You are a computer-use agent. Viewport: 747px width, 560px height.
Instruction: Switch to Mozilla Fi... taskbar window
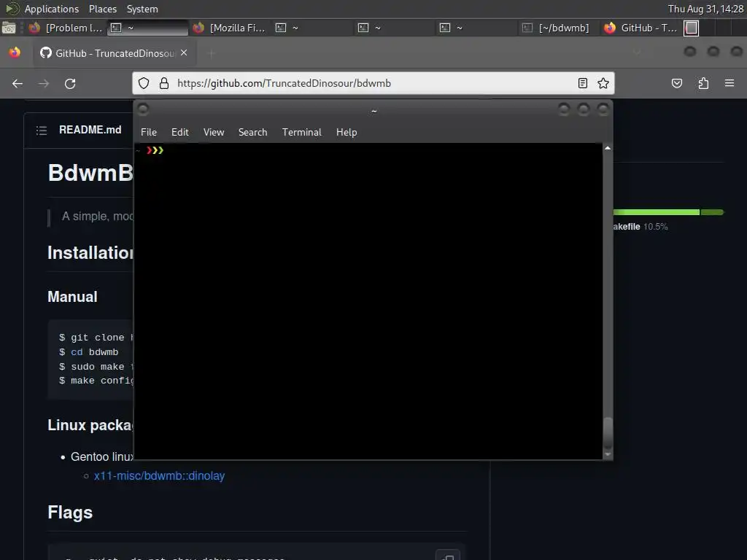click(x=229, y=28)
